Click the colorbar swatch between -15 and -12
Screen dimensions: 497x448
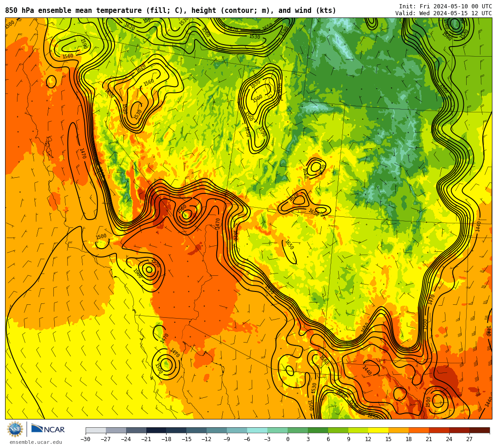197,430
